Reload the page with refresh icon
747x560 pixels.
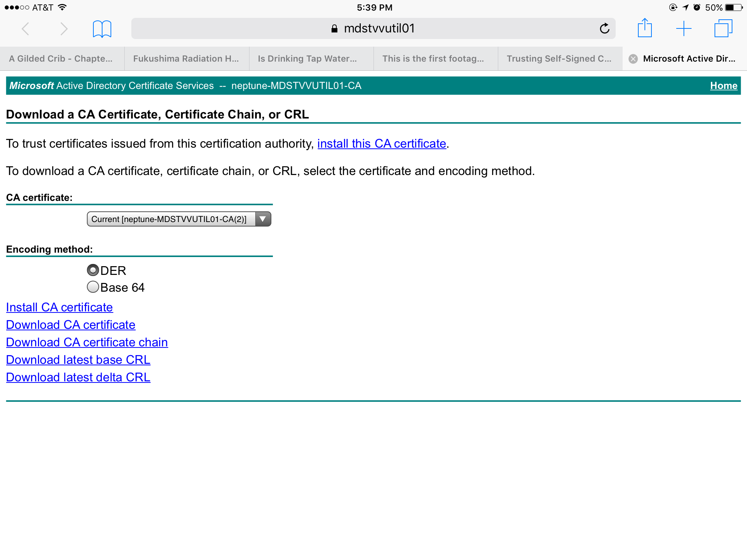[x=604, y=28]
